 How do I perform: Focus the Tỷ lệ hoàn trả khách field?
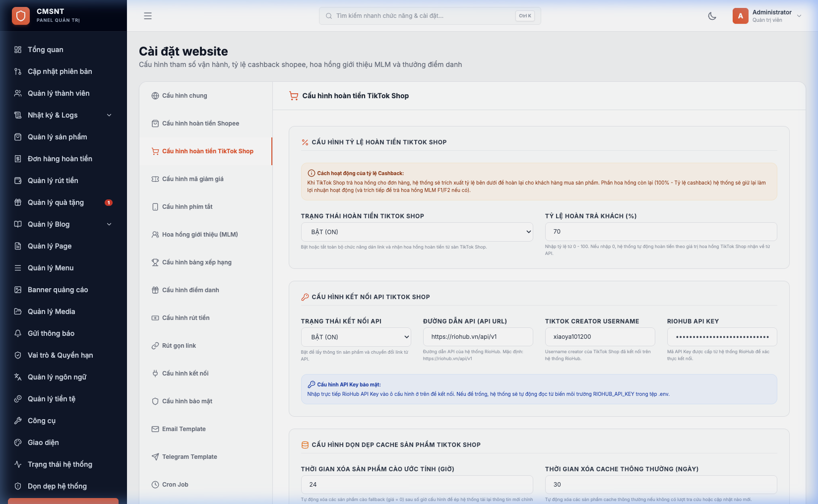(661, 232)
